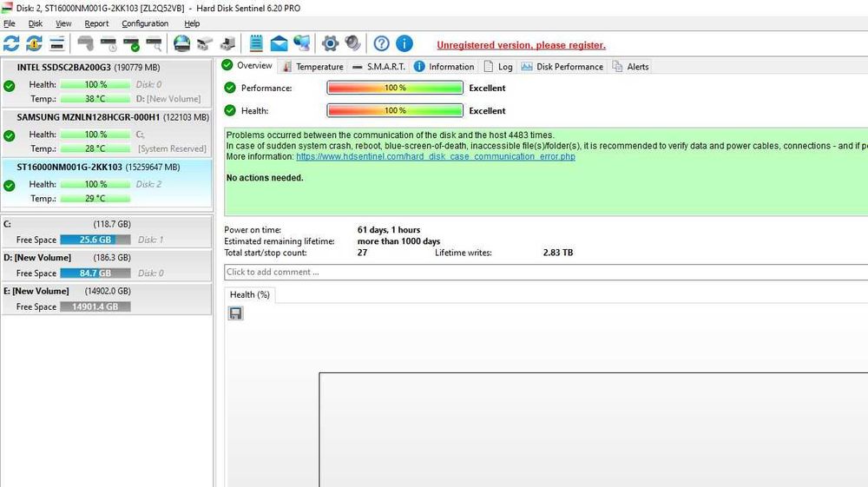
Task: Select the INTEL SSDSC2BA200G3 disk entry
Action: click(107, 83)
